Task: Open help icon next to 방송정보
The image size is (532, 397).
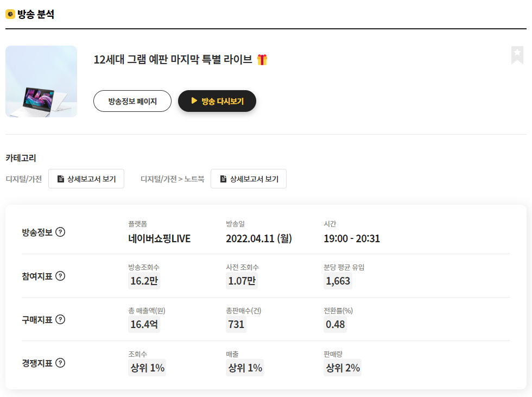Action: pos(60,232)
